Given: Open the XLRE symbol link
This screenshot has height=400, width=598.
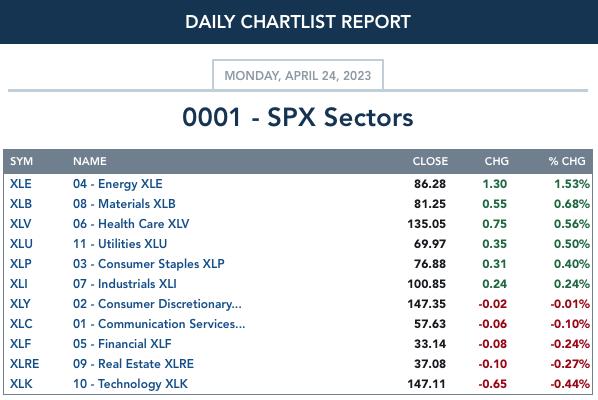Looking at the screenshot, I should point(24,364).
